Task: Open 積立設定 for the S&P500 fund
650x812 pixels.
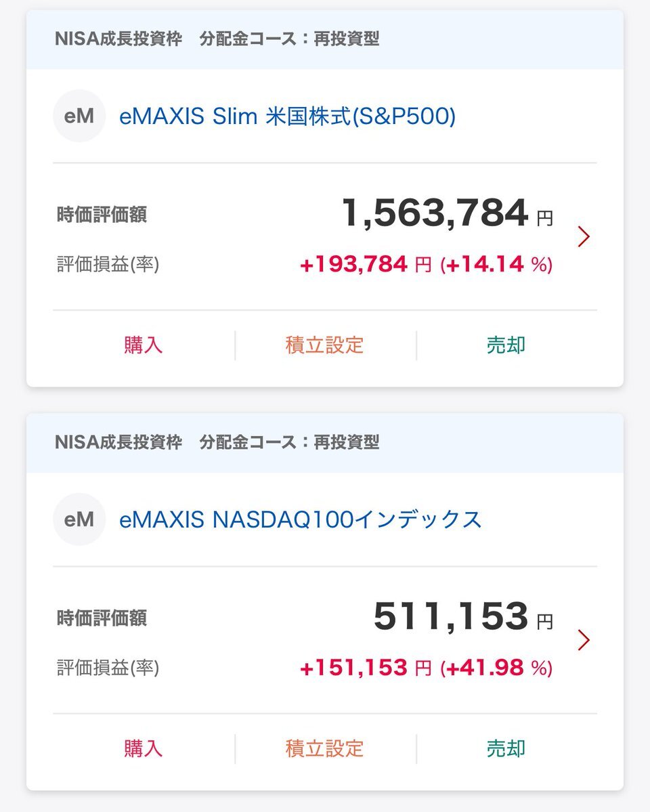Action: coord(325,345)
